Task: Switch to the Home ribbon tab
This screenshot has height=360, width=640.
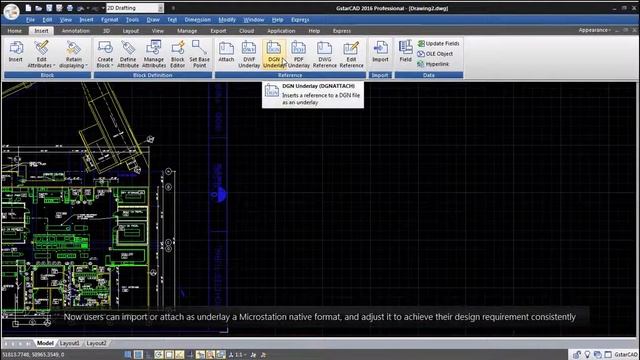Action: click(x=15, y=31)
